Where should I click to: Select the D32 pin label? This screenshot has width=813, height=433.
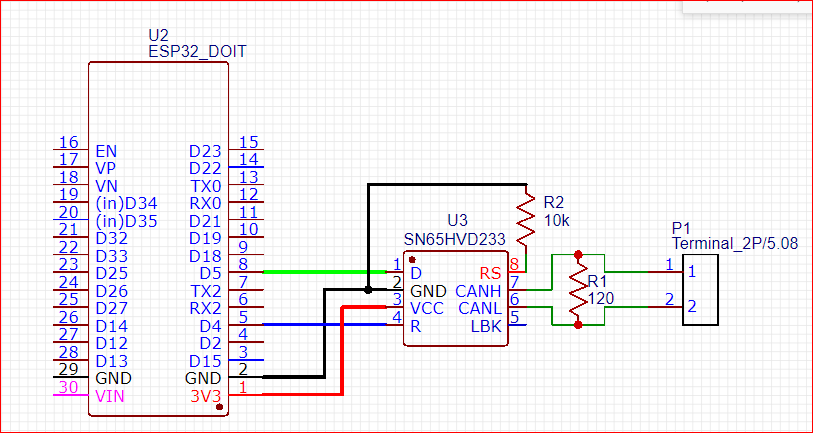[110, 239]
